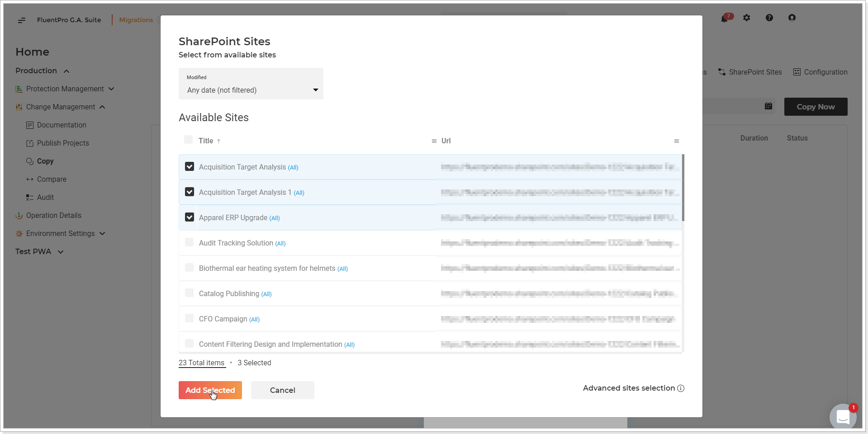Uncheck Acquisition Target Analysis 1 site
This screenshot has width=868, height=434.
[190, 192]
